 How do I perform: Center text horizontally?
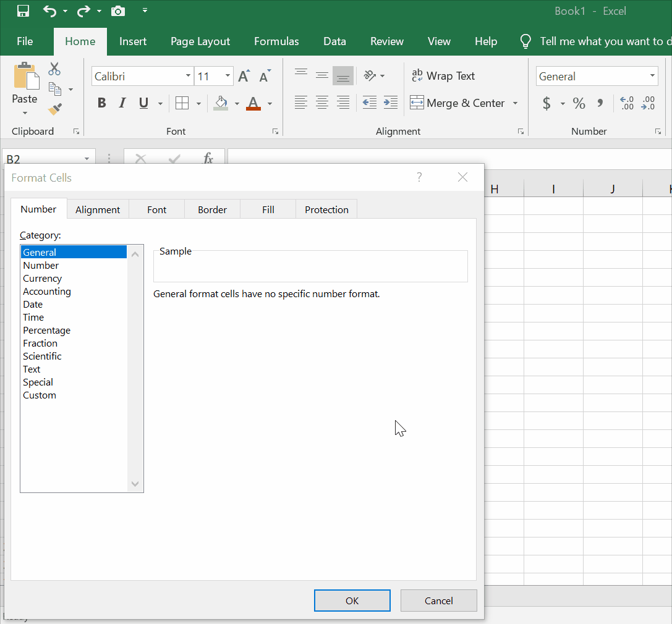tap(322, 103)
